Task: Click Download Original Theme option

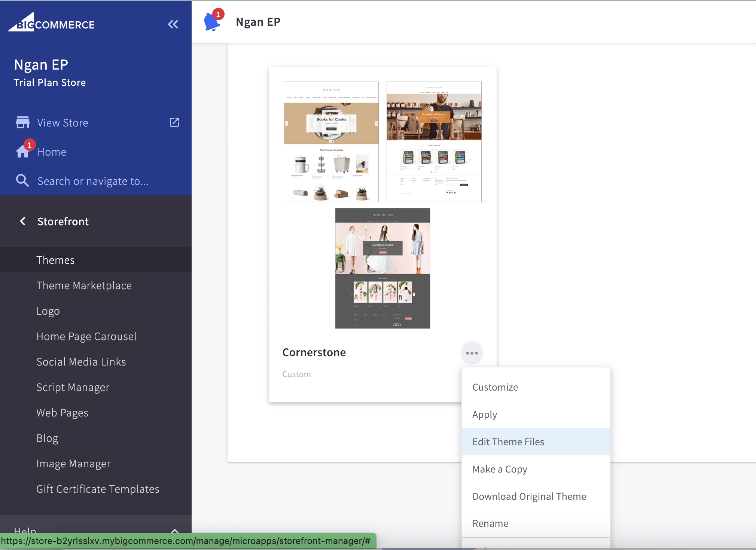Action: (529, 496)
